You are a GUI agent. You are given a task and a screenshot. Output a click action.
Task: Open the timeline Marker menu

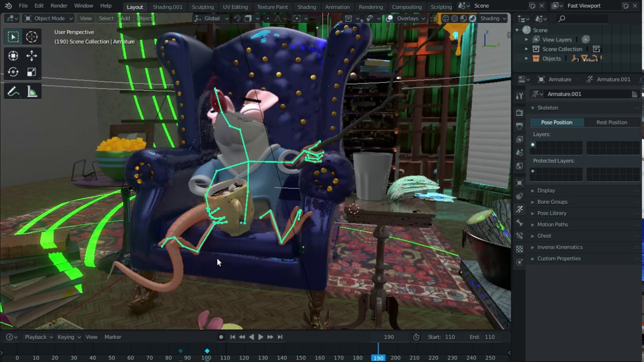point(113,337)
